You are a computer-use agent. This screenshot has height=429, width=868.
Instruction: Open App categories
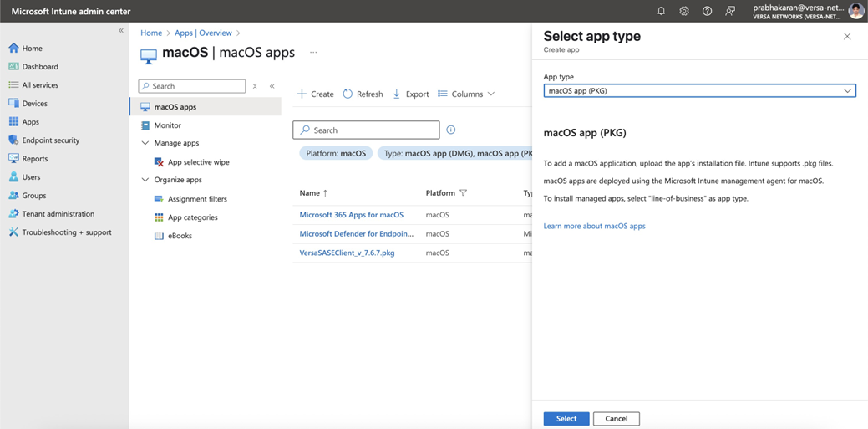coord(193,217)
